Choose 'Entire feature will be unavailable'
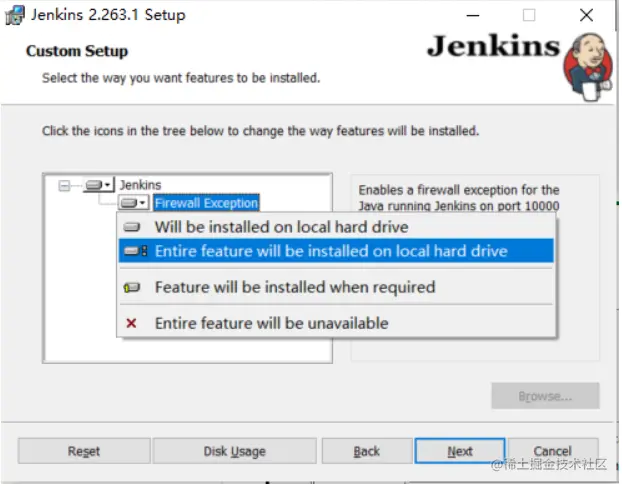 click(x=336, y=323)
